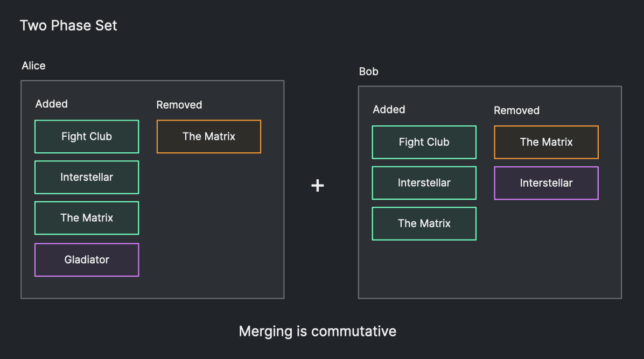Select The Matrix in Alice's Removed column
This screenshot has width=644, height=359.
[209, 137]
